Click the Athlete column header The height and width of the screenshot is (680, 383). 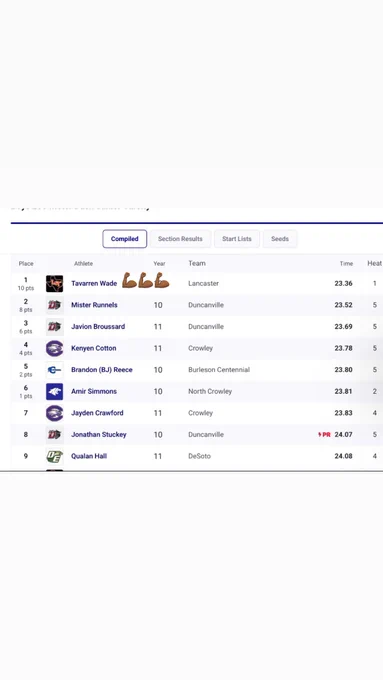pos(83,264)
